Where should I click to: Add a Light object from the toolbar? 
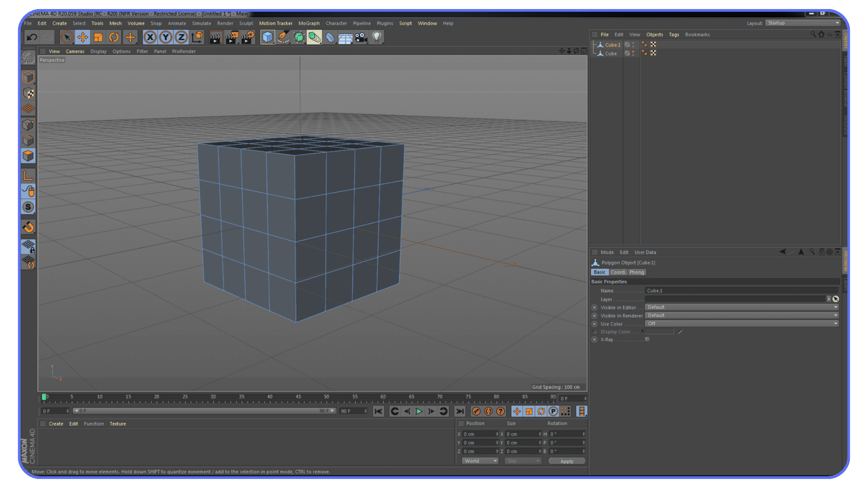click(x=377, y=37)
